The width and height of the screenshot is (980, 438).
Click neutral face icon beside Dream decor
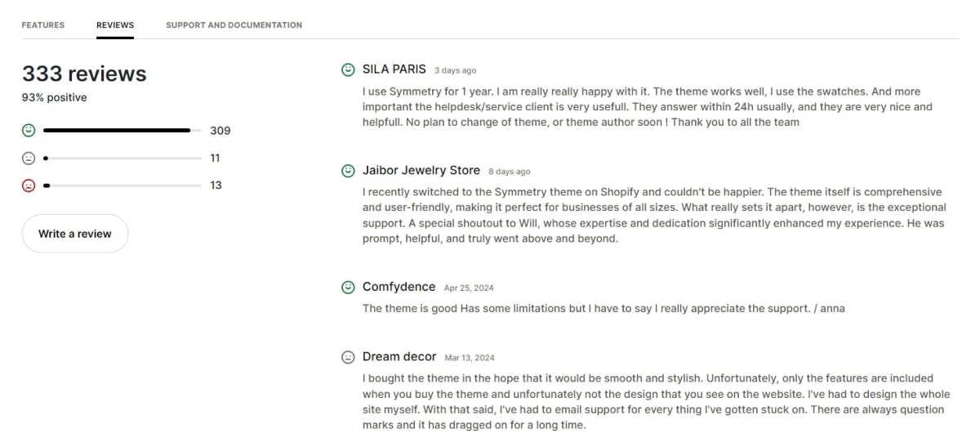pyautogui.click(x=348, y=357)
